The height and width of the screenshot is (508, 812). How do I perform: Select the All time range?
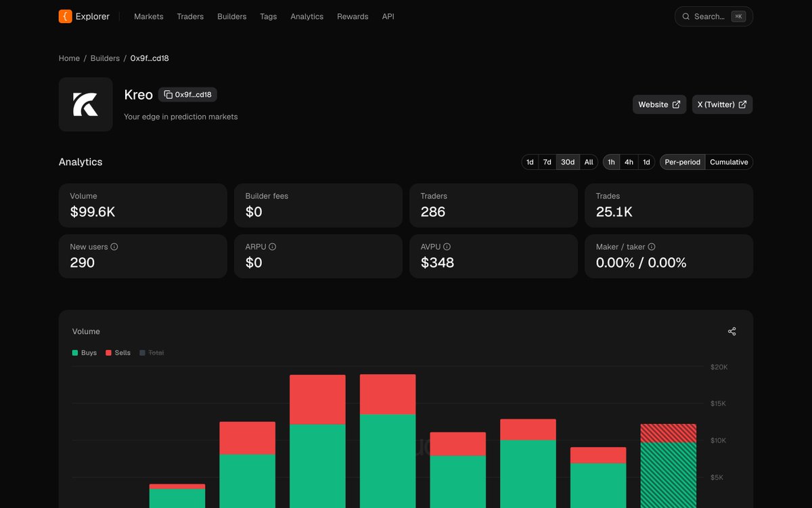(x=589, y=162)
